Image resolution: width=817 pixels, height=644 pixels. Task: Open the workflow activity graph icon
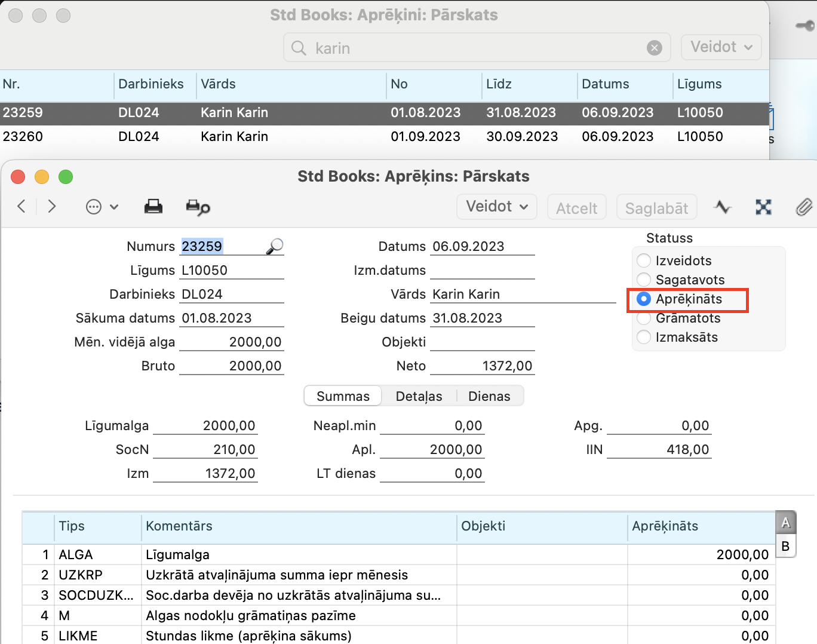pyautogui.click(x=723, y=207)
